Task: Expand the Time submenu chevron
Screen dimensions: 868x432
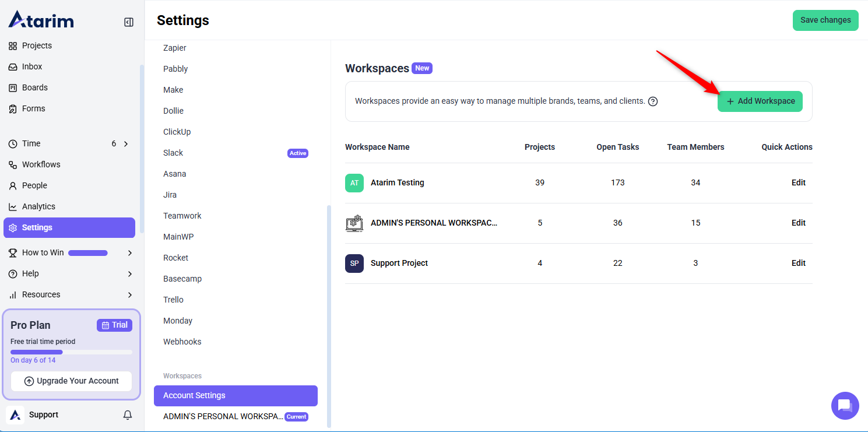Action: tap(126, 144)
